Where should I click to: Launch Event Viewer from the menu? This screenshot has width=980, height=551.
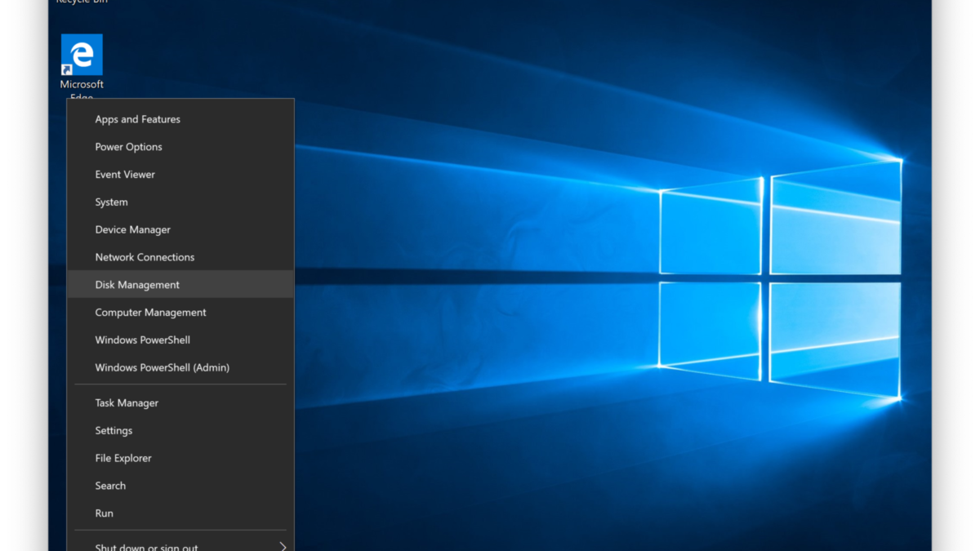tap(125, 175)
